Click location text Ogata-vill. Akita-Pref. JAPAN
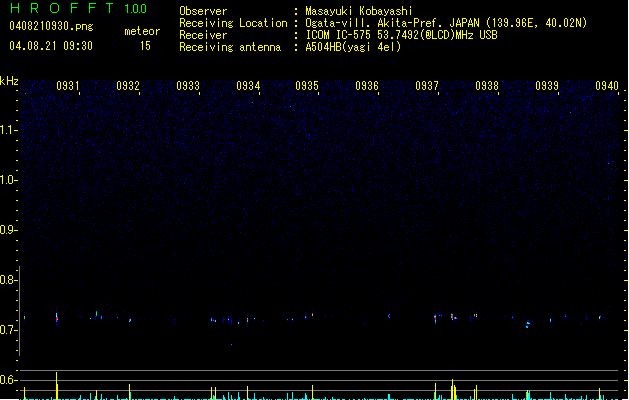629x400 pixels. point(394,23)
